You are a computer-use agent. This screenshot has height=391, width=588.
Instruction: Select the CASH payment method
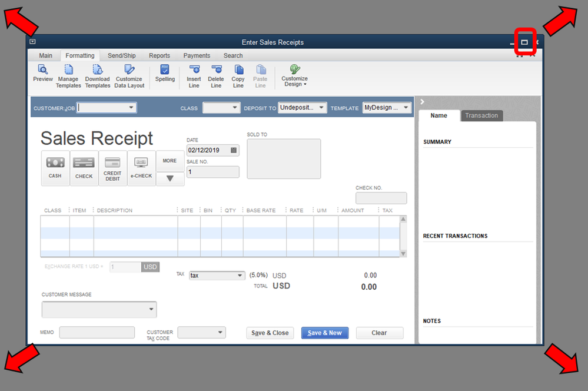55,168
